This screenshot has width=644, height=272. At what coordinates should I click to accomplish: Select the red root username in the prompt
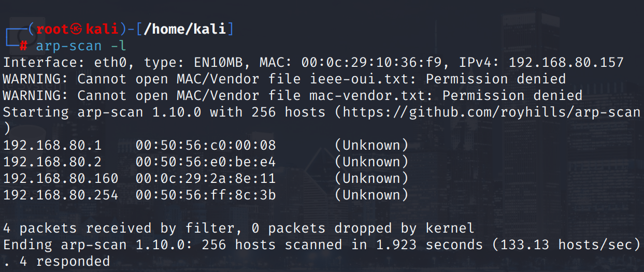(x=52, y=29)
